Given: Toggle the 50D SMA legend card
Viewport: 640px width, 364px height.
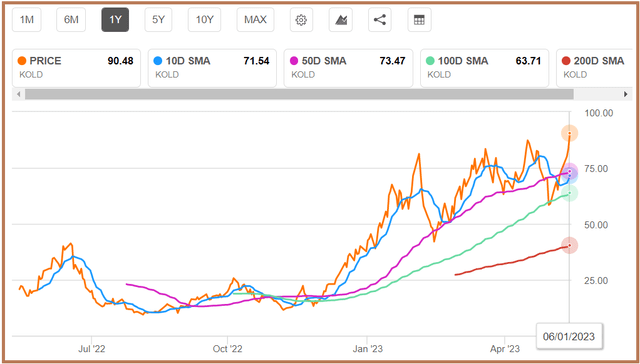Looking at the screenshot, I should [x=348, y=68].
